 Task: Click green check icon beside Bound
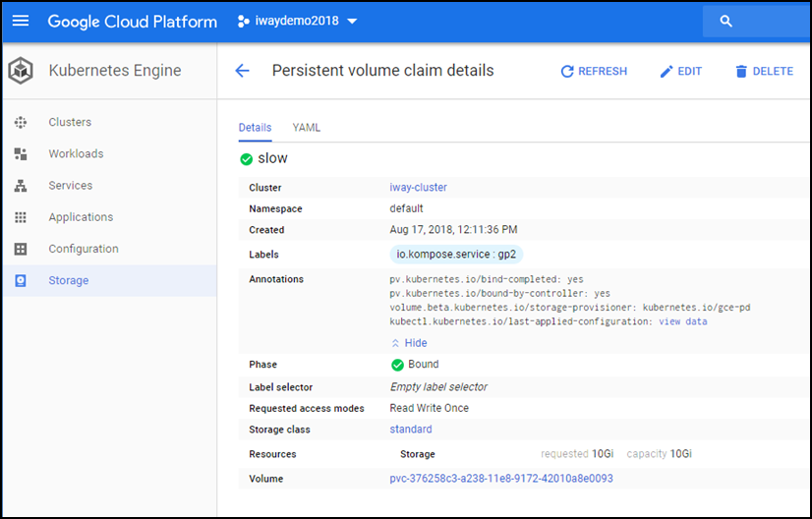point(397,365)
